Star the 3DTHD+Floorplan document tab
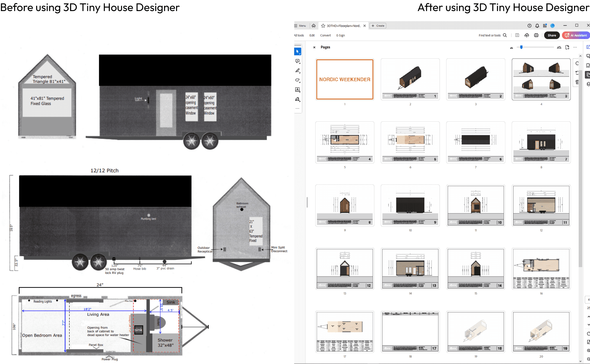This screenshot has height=364, width=590. click(323, 26)
